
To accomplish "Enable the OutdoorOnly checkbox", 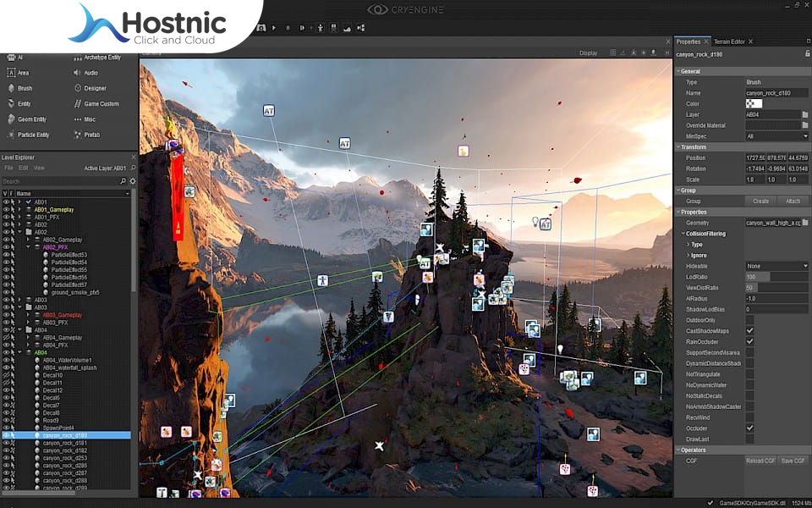I will coord(749,320).
